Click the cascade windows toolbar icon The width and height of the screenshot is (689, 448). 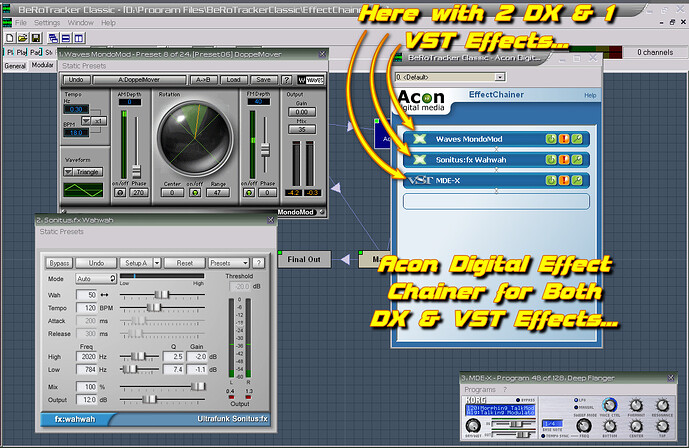pos(51,36)
